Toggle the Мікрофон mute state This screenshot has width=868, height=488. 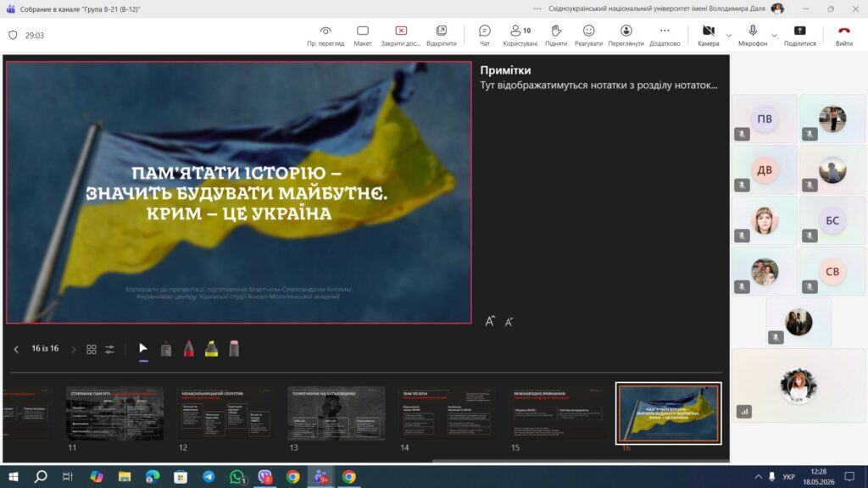pos(753,36)
